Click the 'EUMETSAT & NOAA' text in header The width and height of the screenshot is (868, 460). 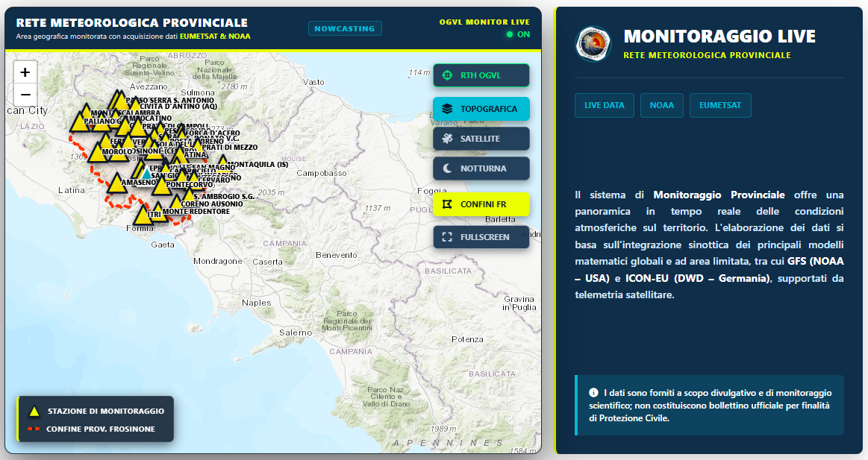point(216,37)
